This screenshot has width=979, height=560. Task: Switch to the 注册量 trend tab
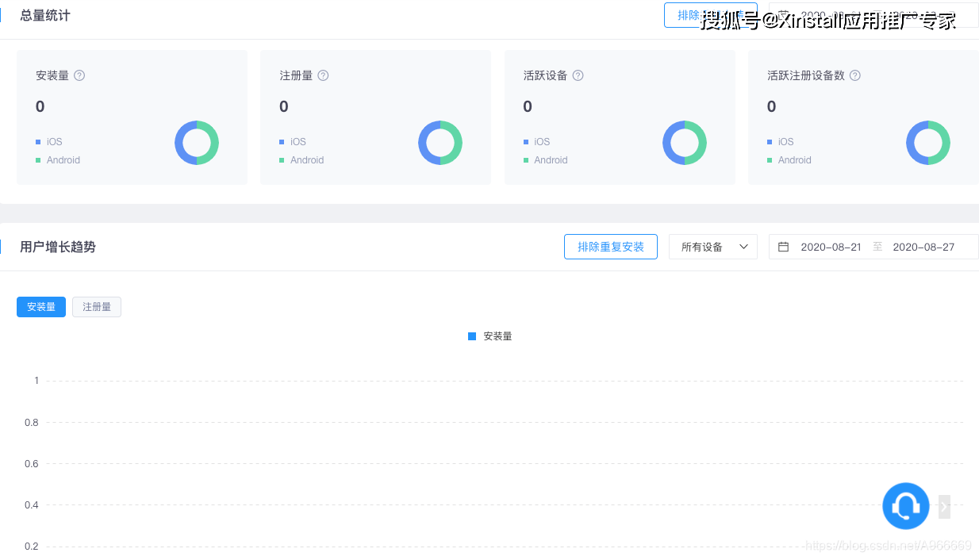[x=97, y=307]
